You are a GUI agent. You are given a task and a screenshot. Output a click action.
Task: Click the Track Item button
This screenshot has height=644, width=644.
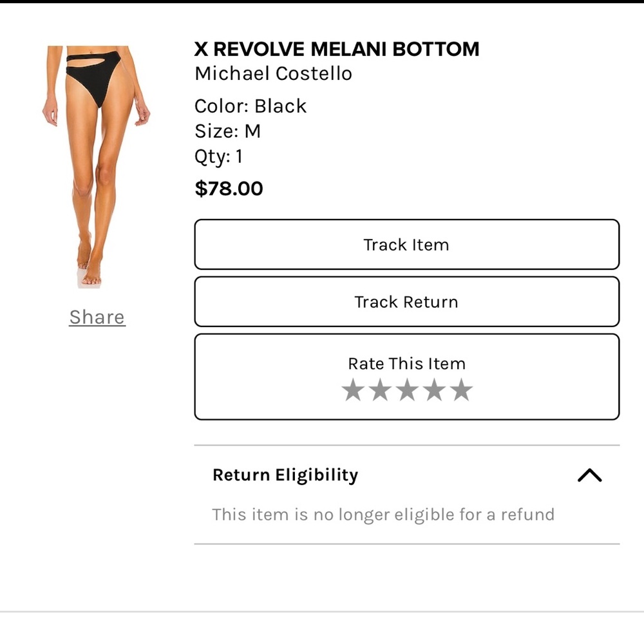click(406, 245)
